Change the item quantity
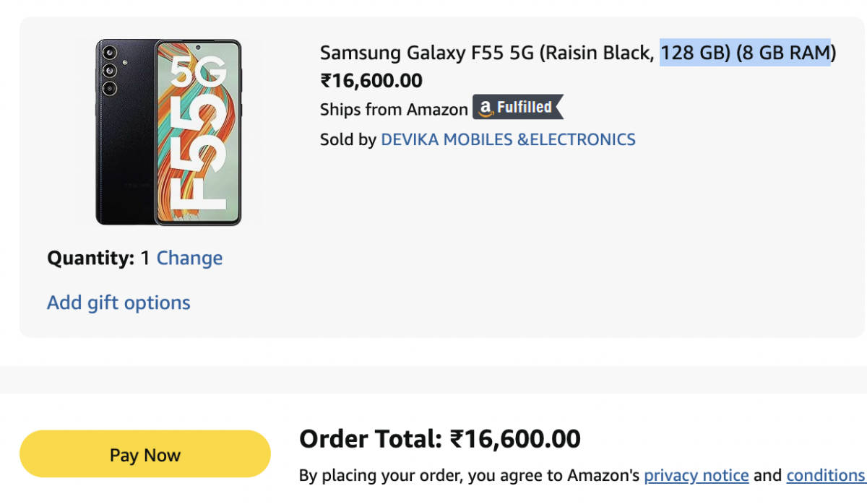Viewport: 867px width, 504px height. pyautogui.click(x=189, y=258)
